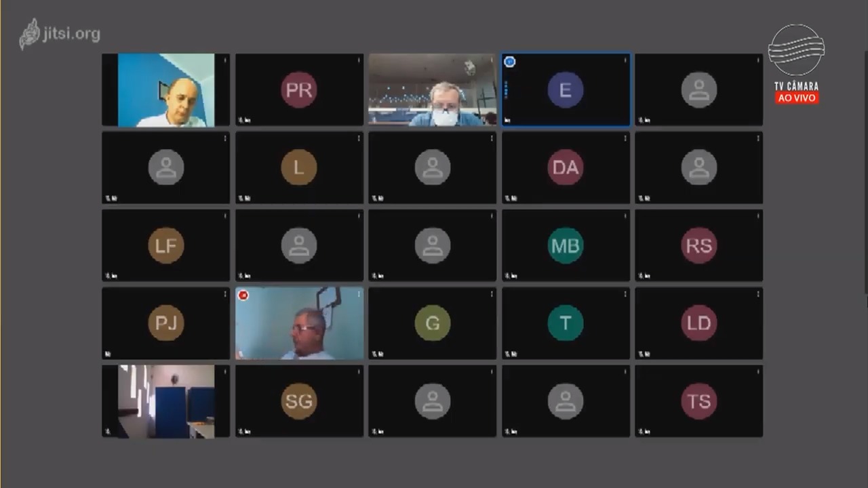Toggle muted mic indicator on SG tile

pyautogui.click(x=241, y=432)
